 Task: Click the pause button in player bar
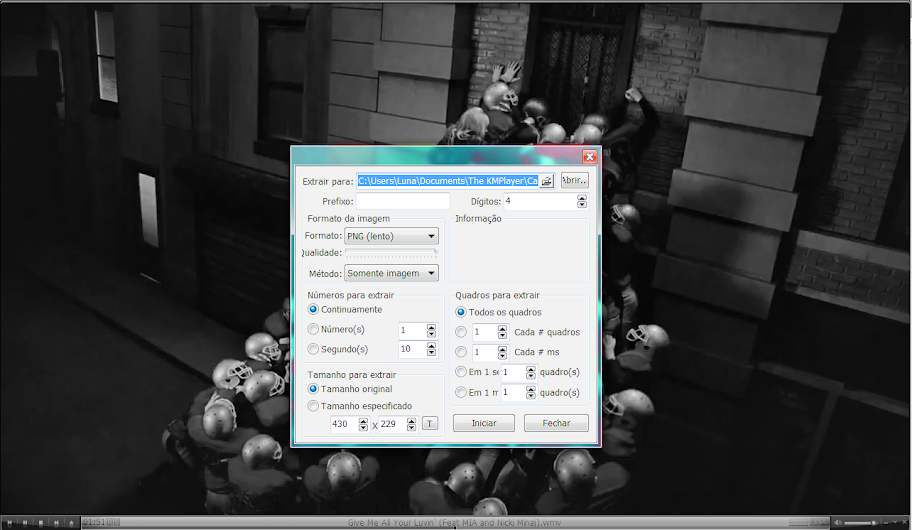[25, 522]
